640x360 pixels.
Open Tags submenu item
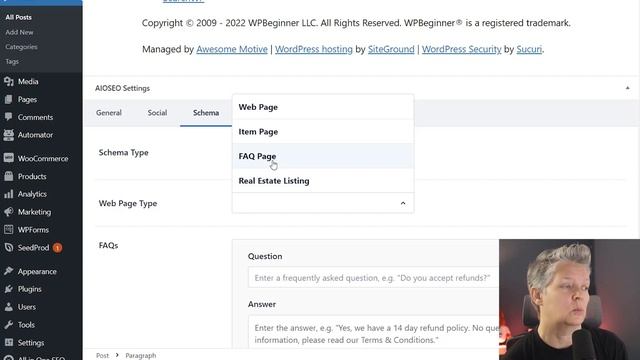[x=12, y=61]
